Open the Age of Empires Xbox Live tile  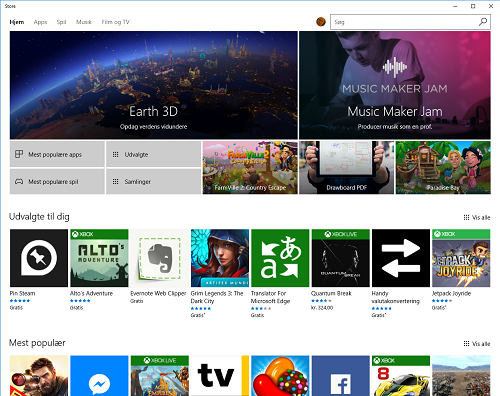[160, 376]
